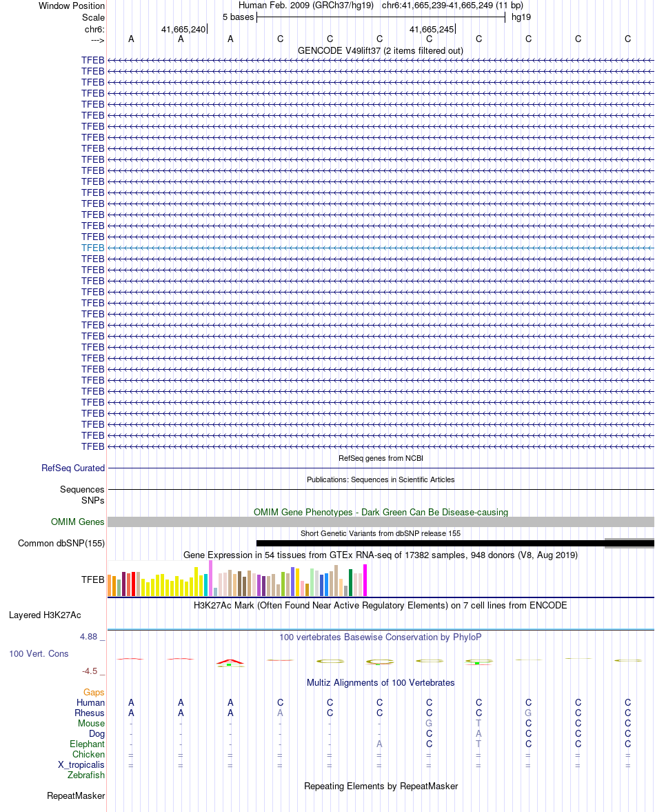The height and width of the screenshot is (812, 655).
Task: Click the 41,665,245 ruler position
Action: click(432, 30)
